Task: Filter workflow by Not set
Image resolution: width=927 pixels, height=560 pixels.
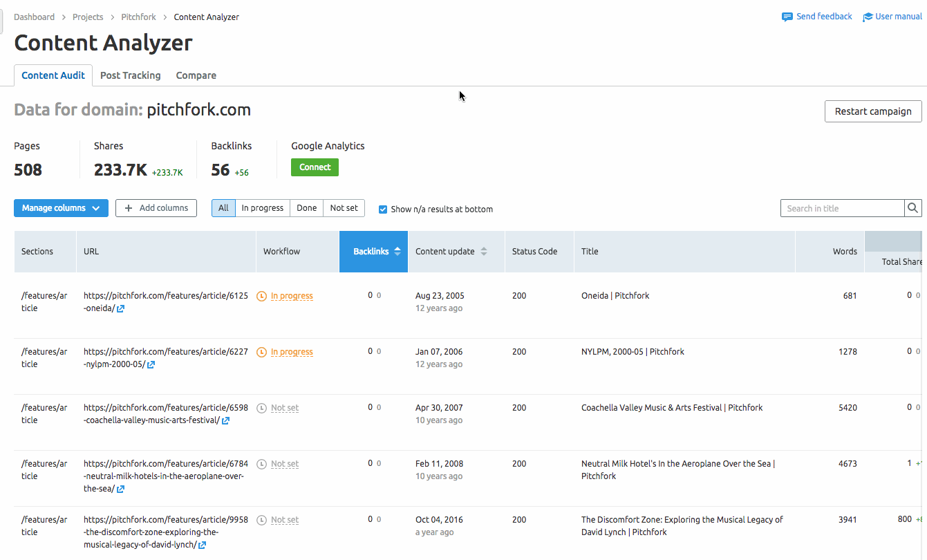Action: pos(344,208)
